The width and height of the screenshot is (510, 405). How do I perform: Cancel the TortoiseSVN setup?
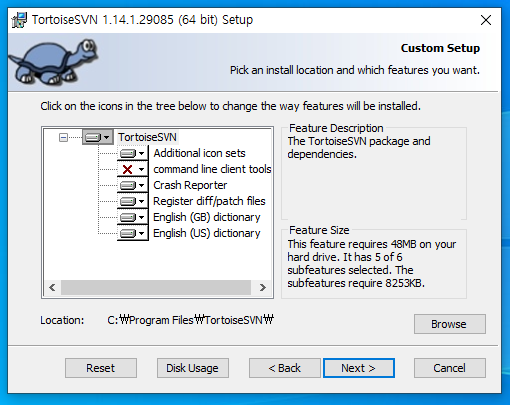point(450,368)
